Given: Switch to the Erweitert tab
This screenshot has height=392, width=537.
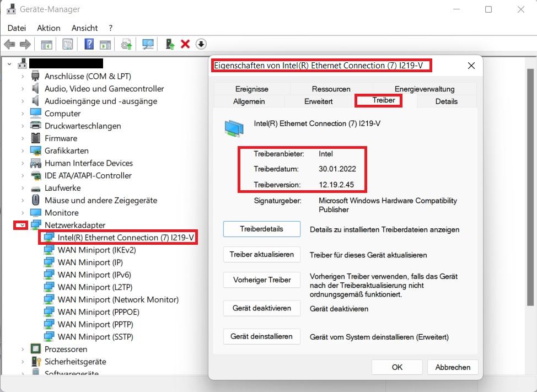Looking at the screenshot, I should pos(319,101).
